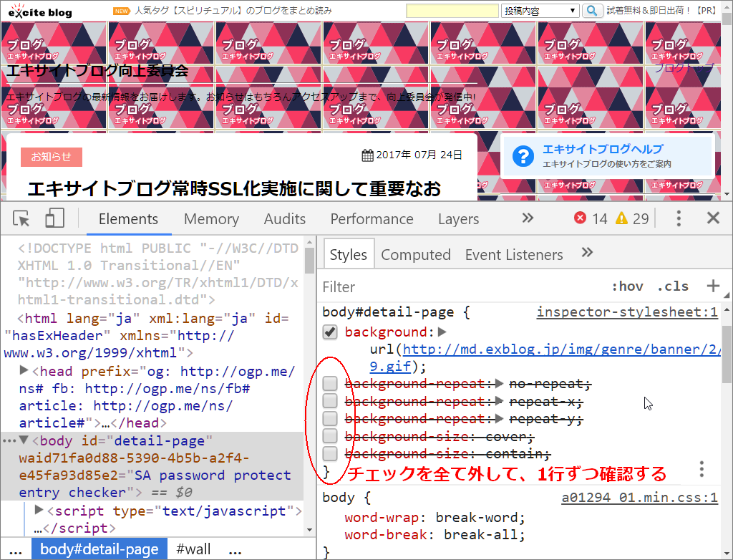Show more DevTools panels chevron
Image resolution: width=733 pixels, height=560 pixels.
pos(528,218)
